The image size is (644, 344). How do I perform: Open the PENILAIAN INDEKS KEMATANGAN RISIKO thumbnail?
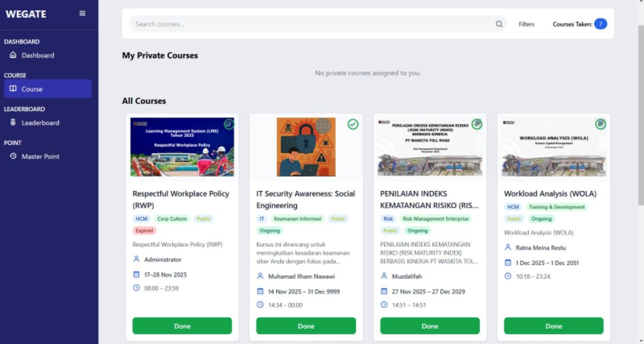pos(430,147)
